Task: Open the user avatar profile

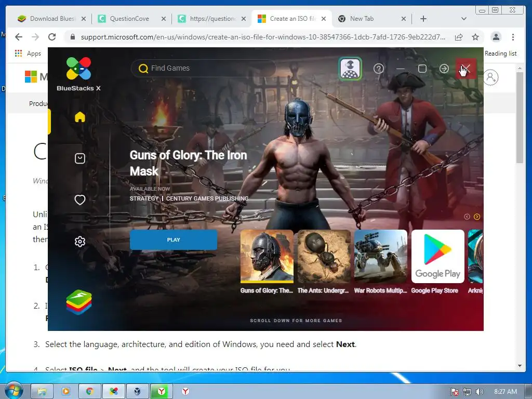Action: (x=351, y=69)
